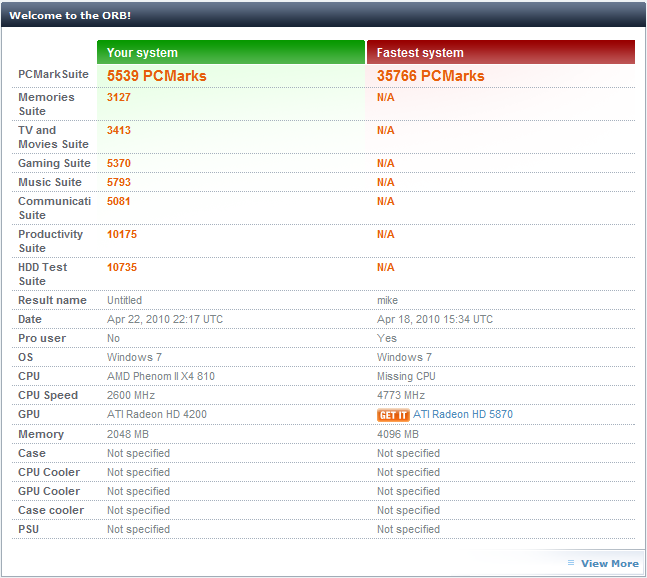Click Your system's Case 'Not specified' value

138,453
